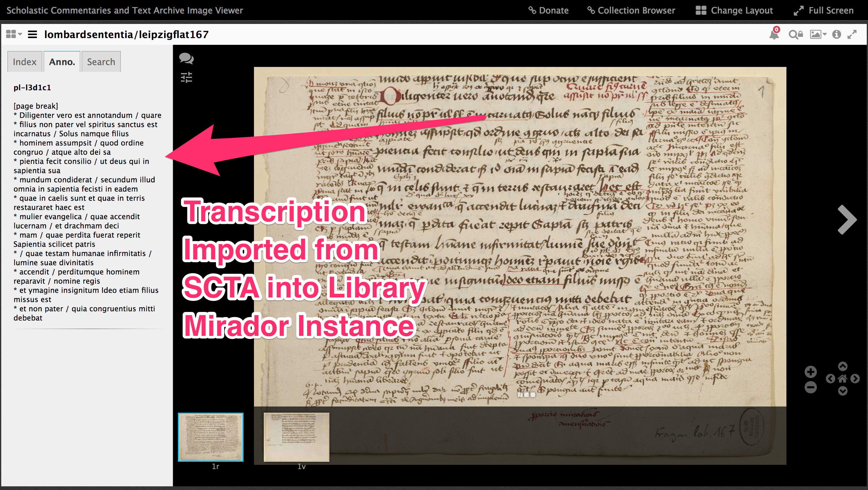The height and width of the screenshot is (490, 868).
Task: Pan up with the up arrow
Action: coord(843,366)
